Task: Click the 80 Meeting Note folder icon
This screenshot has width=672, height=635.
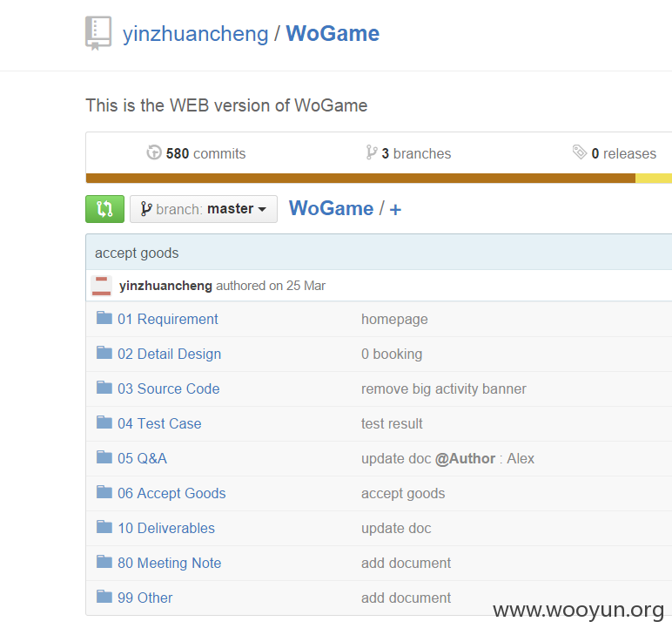Action: point(104,562)
